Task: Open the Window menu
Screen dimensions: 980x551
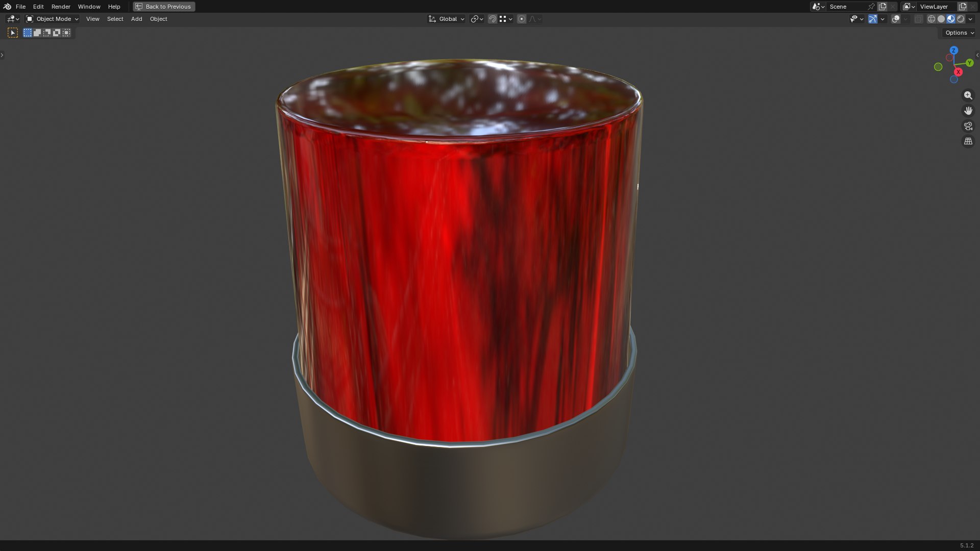Action: [x=89, y=7]
